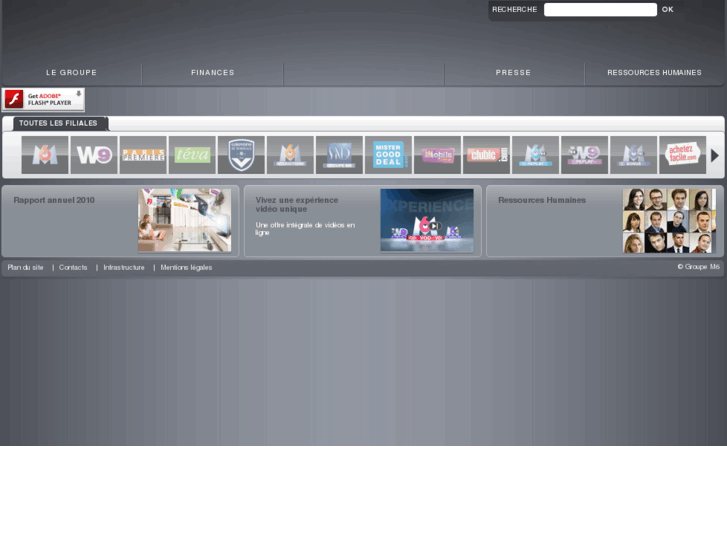727x545 pixels.
Task: Click the employee portraits thumbnail
Action: tap(669, 221)
